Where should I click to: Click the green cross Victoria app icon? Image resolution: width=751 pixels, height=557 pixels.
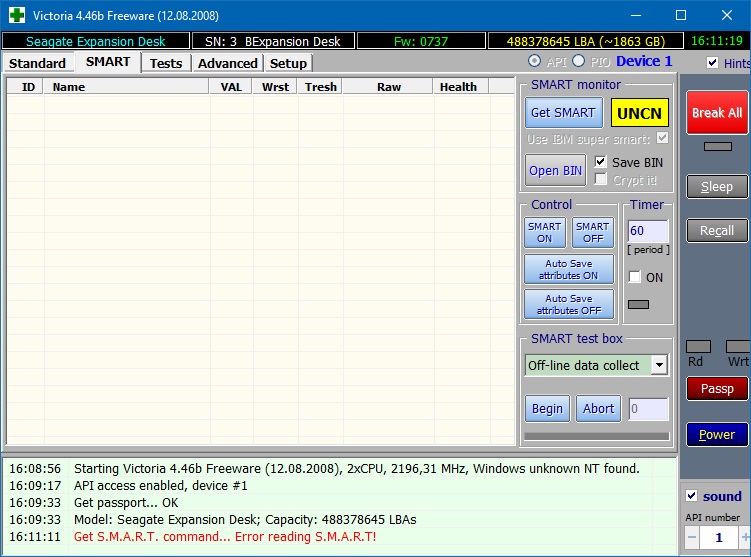17,15
